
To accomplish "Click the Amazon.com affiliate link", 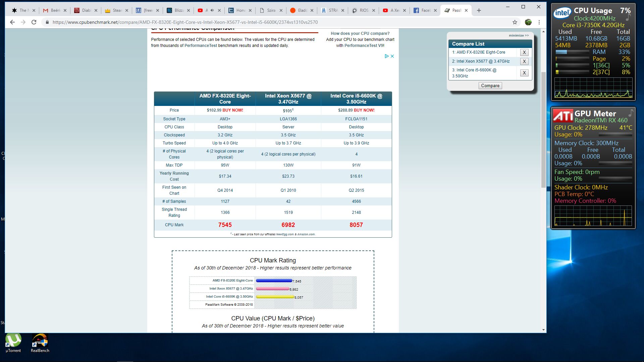I will pyautogui.click(x=306, y=234).
